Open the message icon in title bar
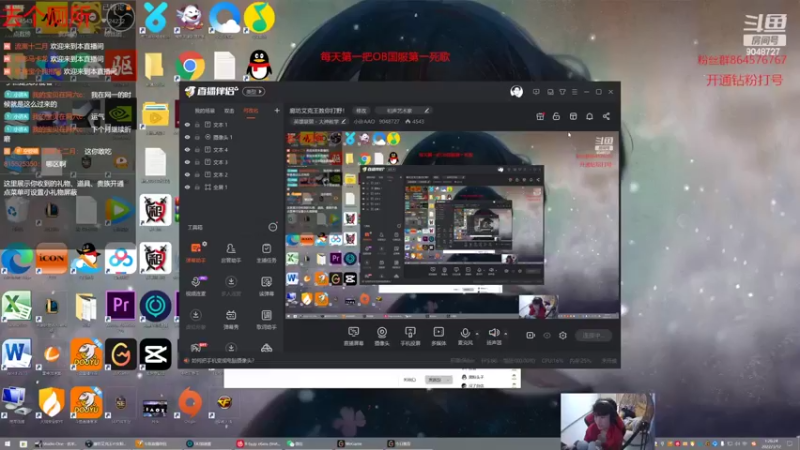Viewport: 800px width, 450px height. tap(536, 92)
